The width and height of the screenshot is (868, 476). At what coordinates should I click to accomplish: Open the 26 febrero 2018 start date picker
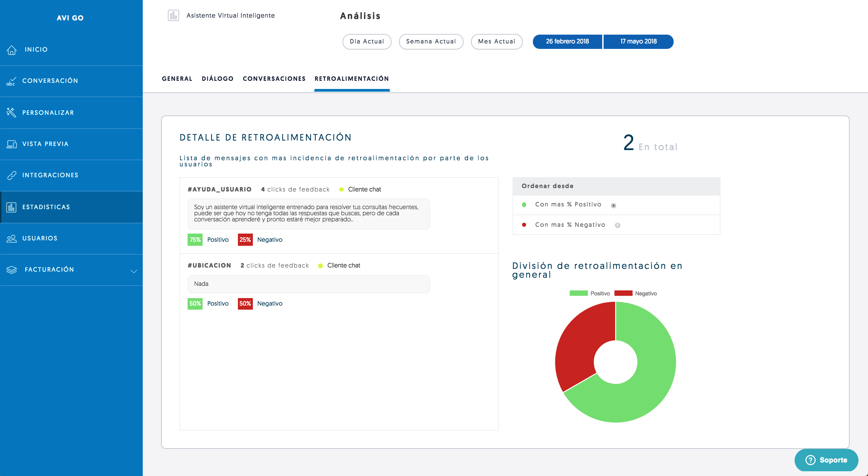567,41
